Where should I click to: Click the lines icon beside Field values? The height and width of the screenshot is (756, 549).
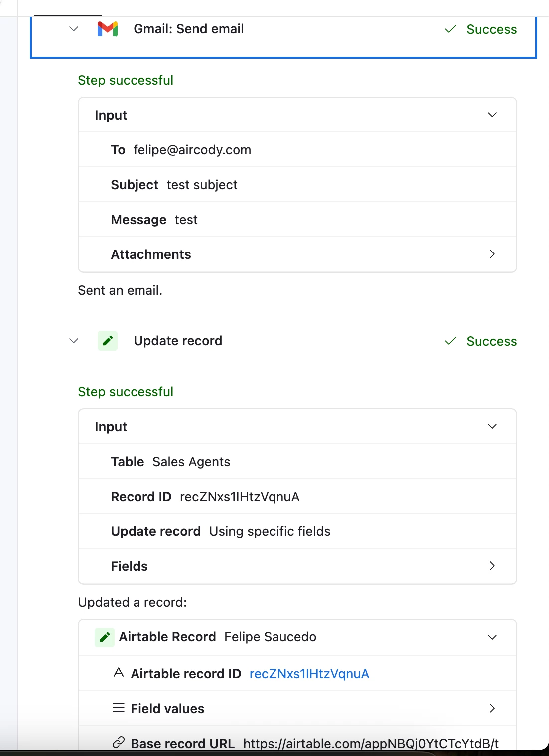click(x=119, y=708)
